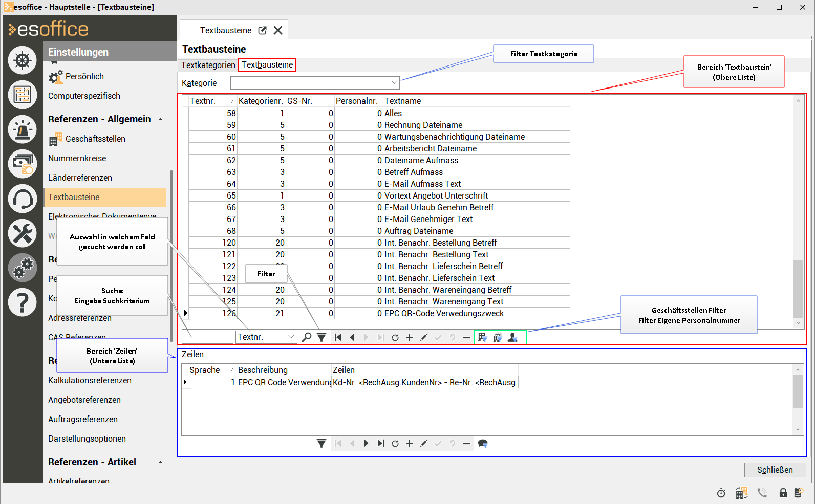Click the magnifier search icon beside Textnr.
Image resolution: width=815 pixels, height=504 pixels.
click(307, 337)
